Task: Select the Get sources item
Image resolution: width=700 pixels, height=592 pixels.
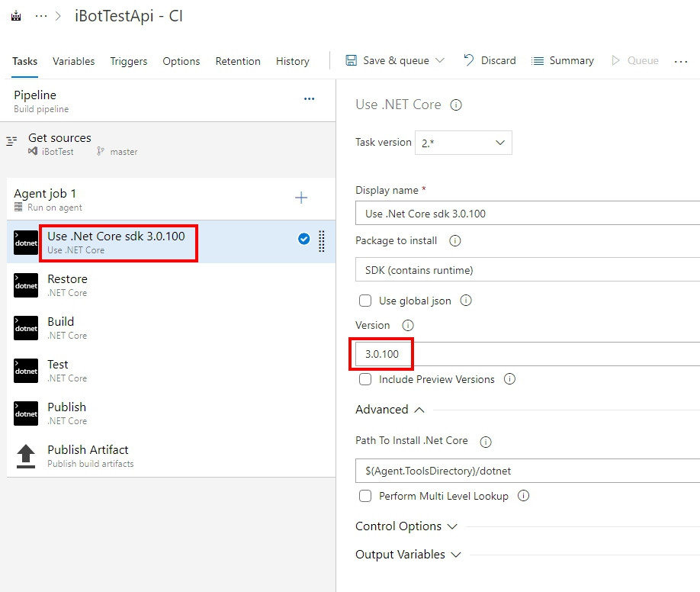Action: [x=168, y=144]
